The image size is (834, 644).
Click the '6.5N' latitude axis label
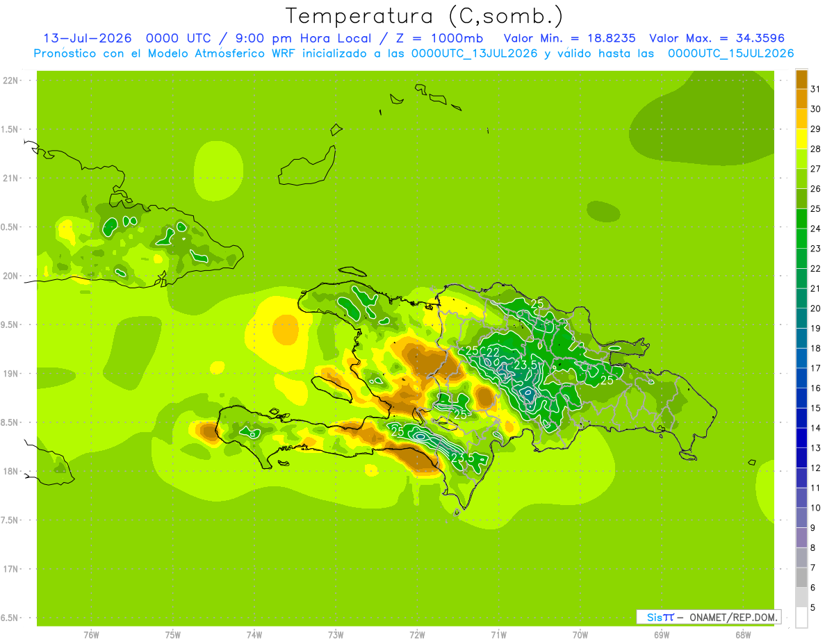pos(10,618)
